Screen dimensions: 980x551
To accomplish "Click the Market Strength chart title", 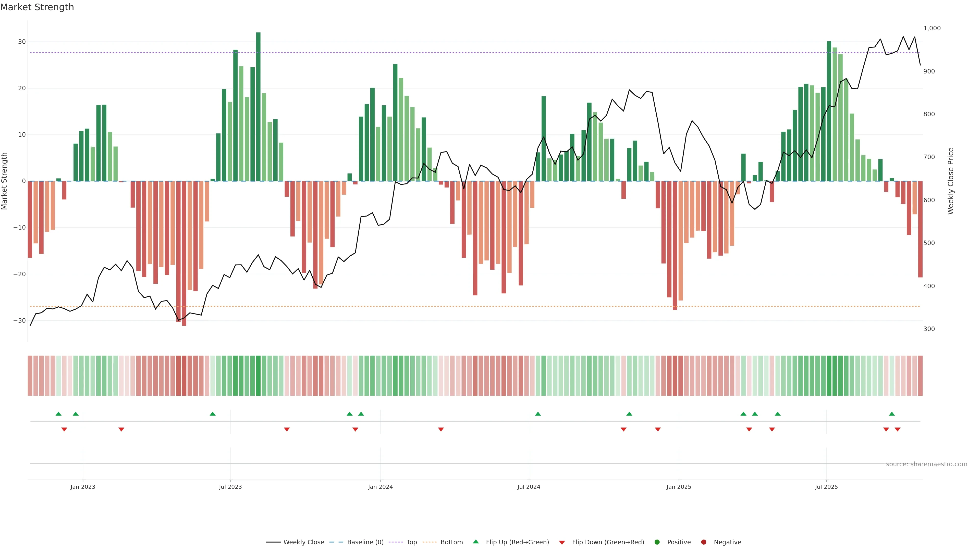I will tap(37, 7).
